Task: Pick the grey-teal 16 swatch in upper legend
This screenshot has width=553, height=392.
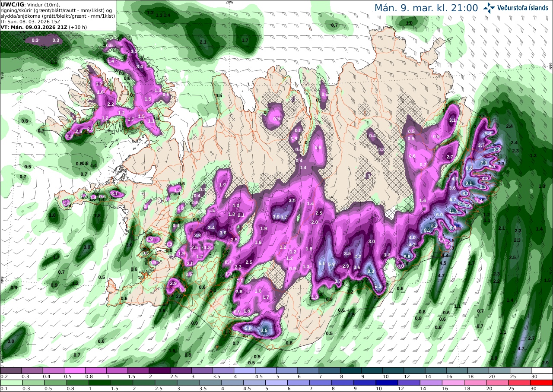Action: [x=457, y=370]
